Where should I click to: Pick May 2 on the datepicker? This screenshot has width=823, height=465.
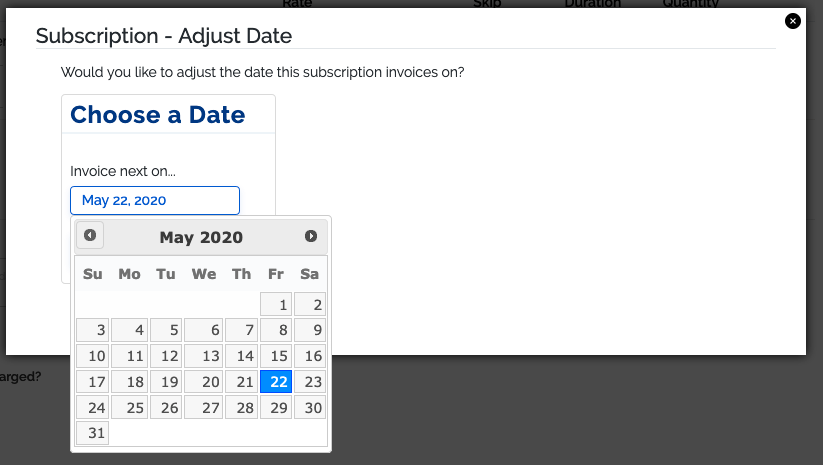[310, 304]
